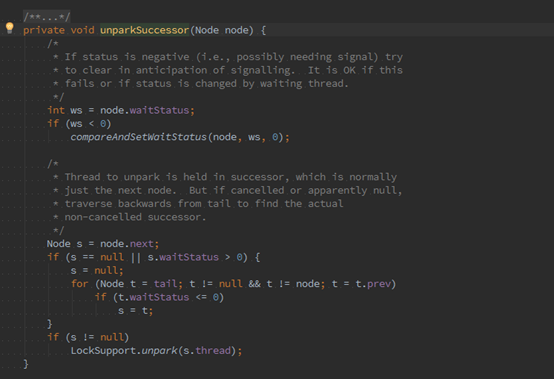Click the compareAndSetWaitStatus method call
The width and height of the screenshot is (554, 379).
point(138,137)
